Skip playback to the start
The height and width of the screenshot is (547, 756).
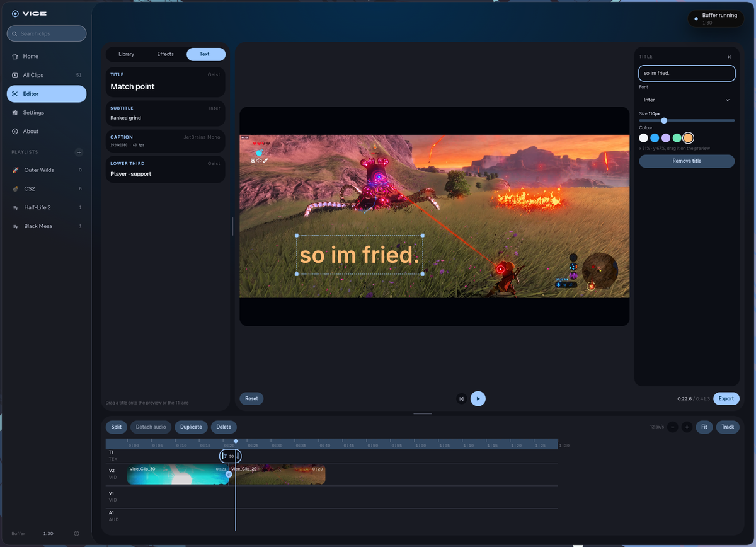click(x=462, y=398)
